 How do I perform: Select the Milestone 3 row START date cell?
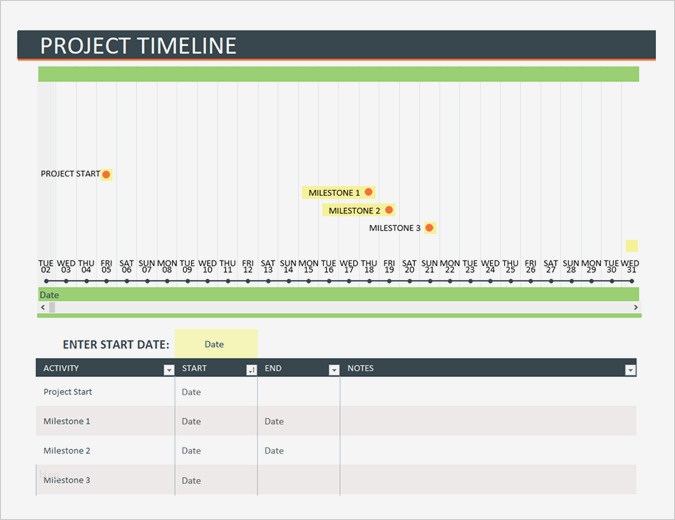[216, 480]
